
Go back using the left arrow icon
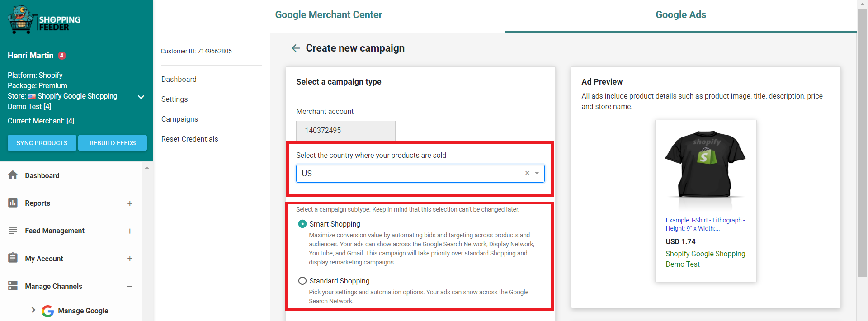point(296,48)
